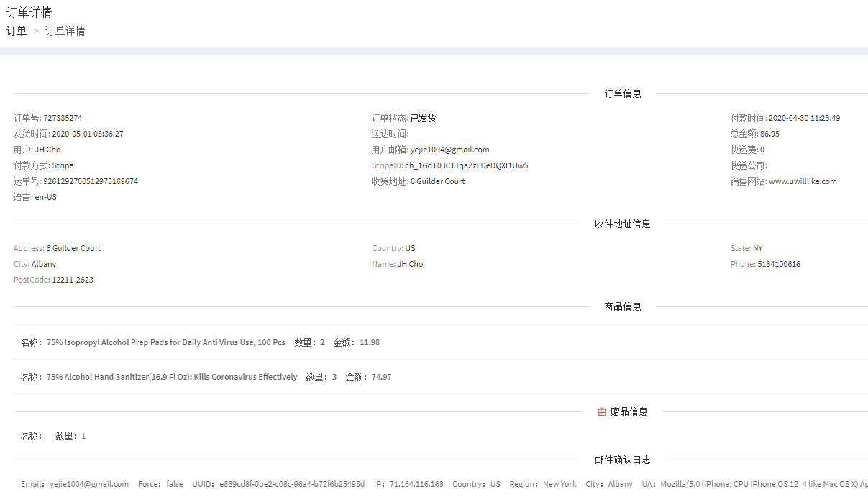Click the IP address 71.164.116.168
The height and width of the screenshot is (502, 868).
pyautogui.click(x=416, y=484)
